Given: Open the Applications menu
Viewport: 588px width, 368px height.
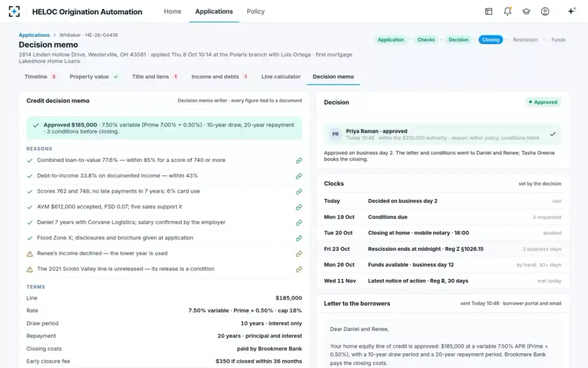Looking at the screenshot, I should pos(214,11).
